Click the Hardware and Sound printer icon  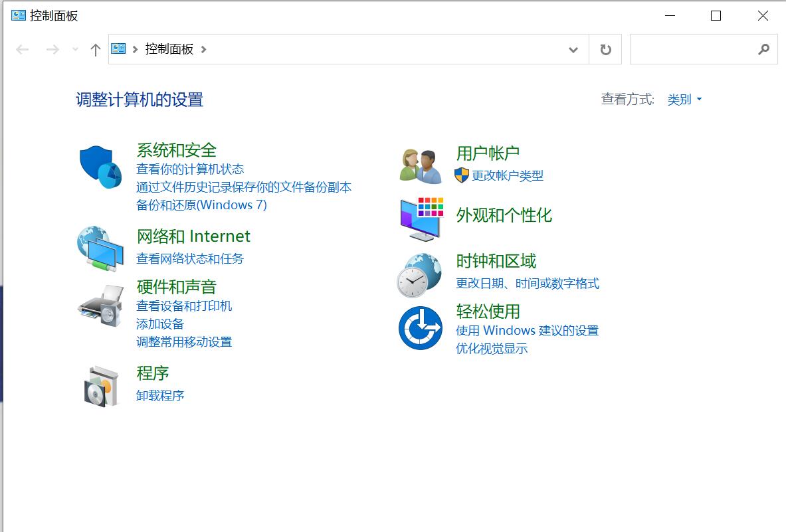point(100,306)
